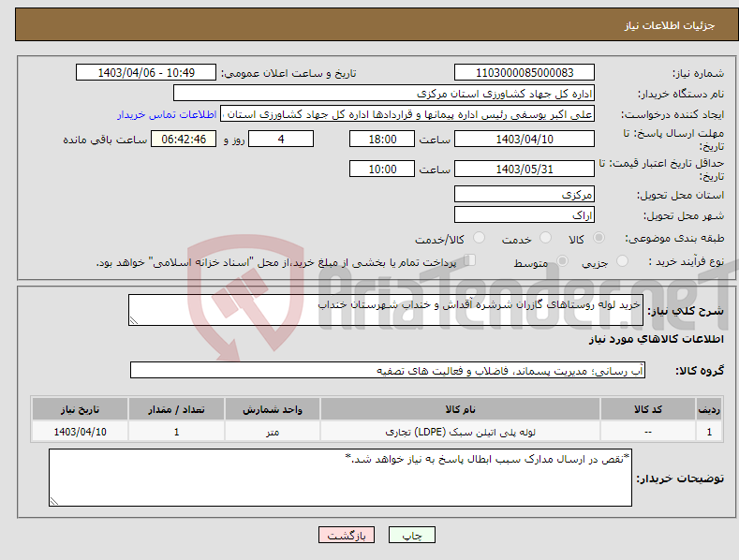Select the کالا radio button
This screenshot has width=739, height=560.
point(599,238)
